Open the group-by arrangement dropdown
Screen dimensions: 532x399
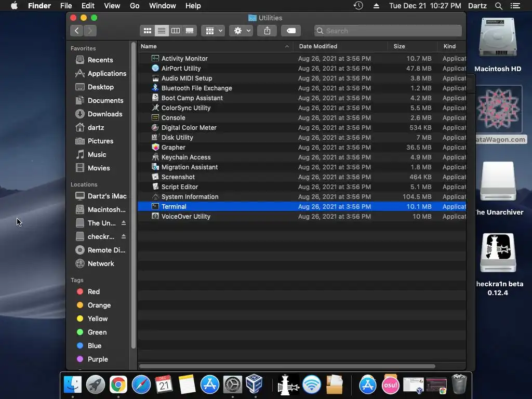coord(213,31)
